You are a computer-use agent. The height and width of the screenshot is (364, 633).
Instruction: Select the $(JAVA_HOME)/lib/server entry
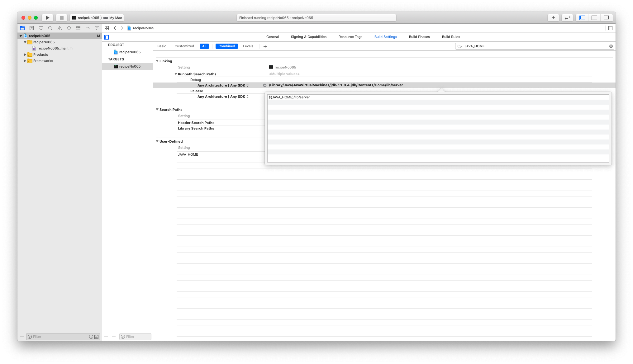coord(438,97)
